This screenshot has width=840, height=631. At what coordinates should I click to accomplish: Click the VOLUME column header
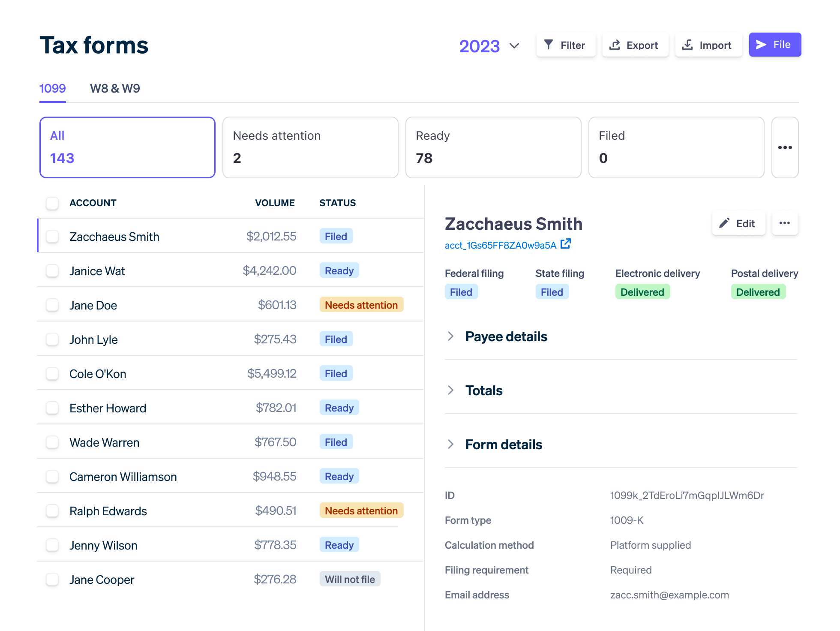pyautogui.click(x=275, y=203)
